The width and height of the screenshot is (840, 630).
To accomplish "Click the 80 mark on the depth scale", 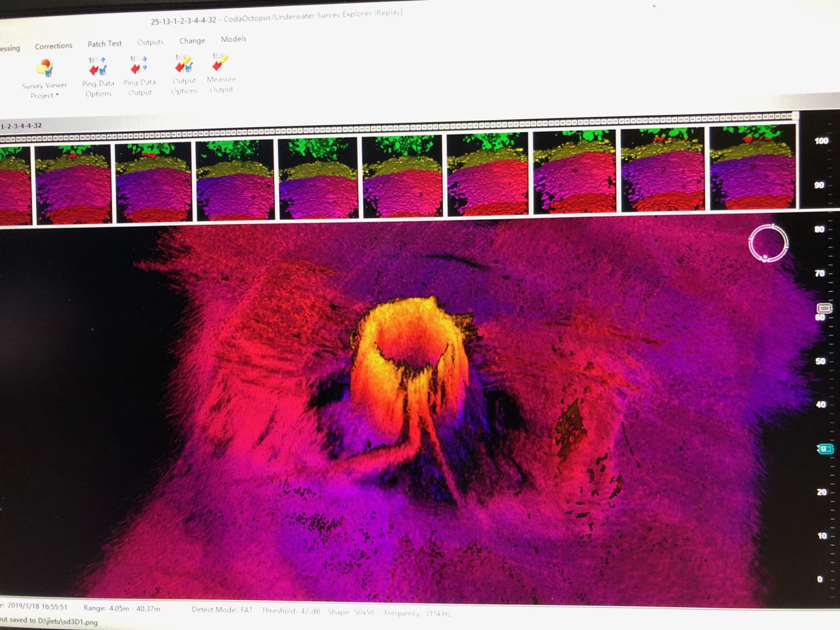I will [x=820, y=229].
